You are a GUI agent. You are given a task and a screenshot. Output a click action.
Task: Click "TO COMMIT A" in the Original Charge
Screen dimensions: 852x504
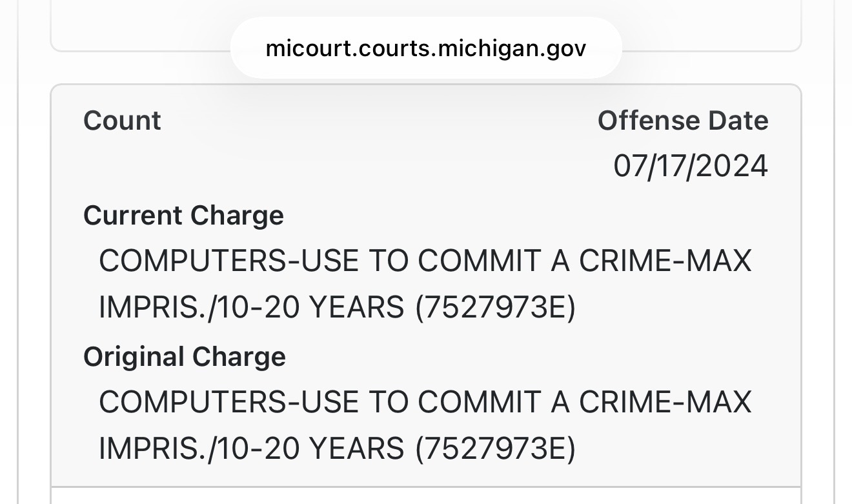coord(468,403)
